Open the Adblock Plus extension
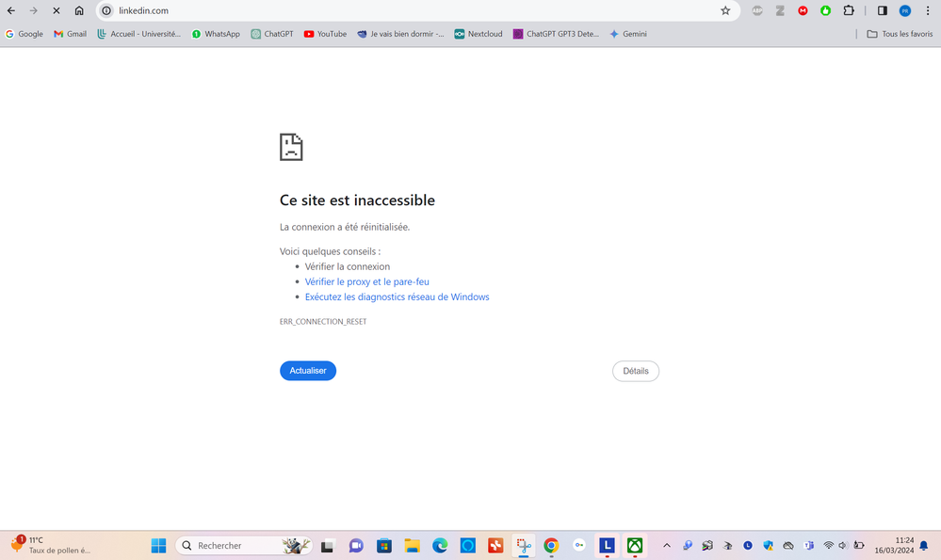The height and width of the screenshot is (560, 941). (x=757, y=10)
